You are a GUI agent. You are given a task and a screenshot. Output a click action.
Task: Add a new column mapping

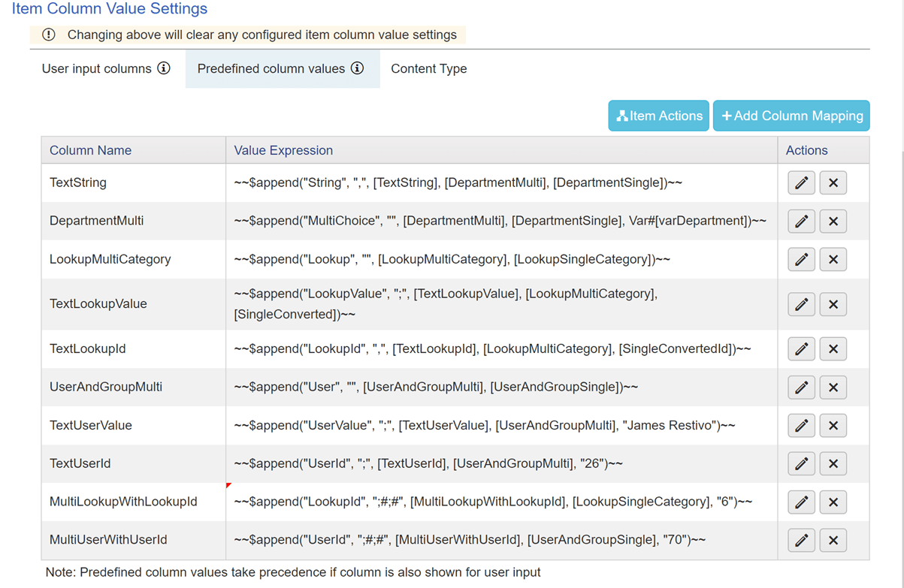tap(791, 116)
